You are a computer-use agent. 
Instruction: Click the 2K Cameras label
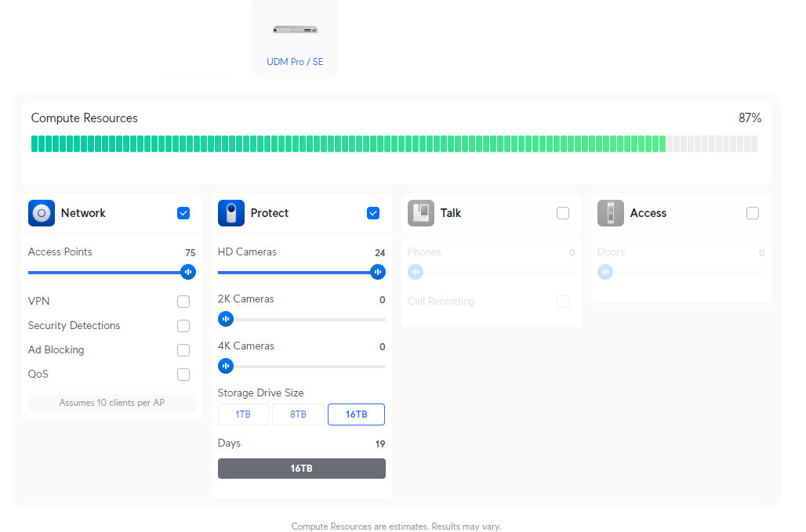coord(245,299)
